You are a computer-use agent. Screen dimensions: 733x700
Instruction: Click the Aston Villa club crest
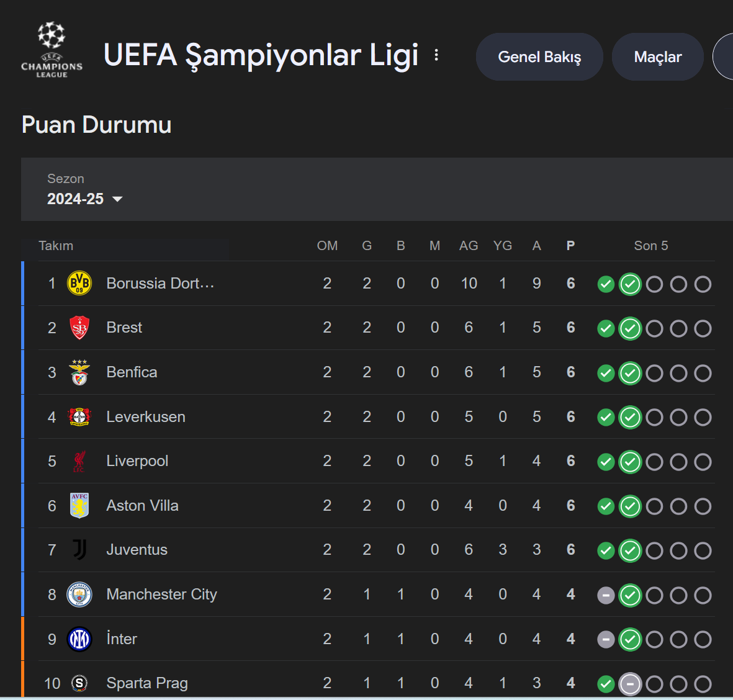79,506
